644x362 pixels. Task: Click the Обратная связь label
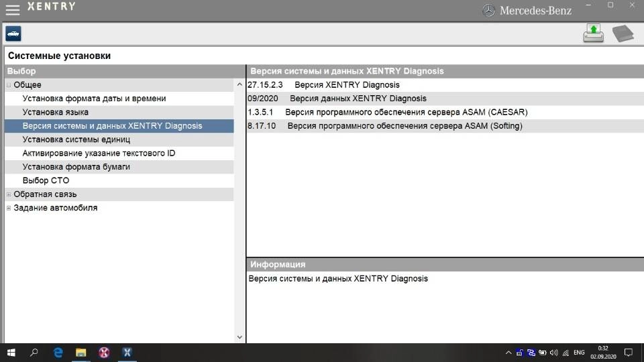(x=45, y=194)
